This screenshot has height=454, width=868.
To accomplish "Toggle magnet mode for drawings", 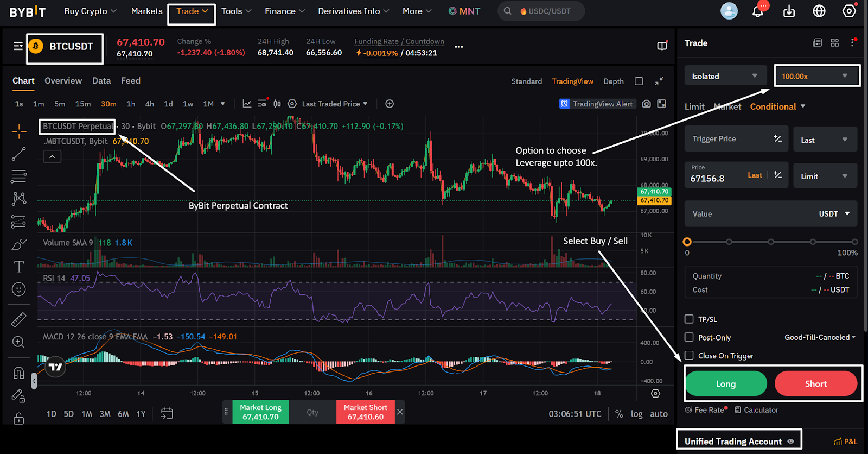I will click(x=19, y=373).
